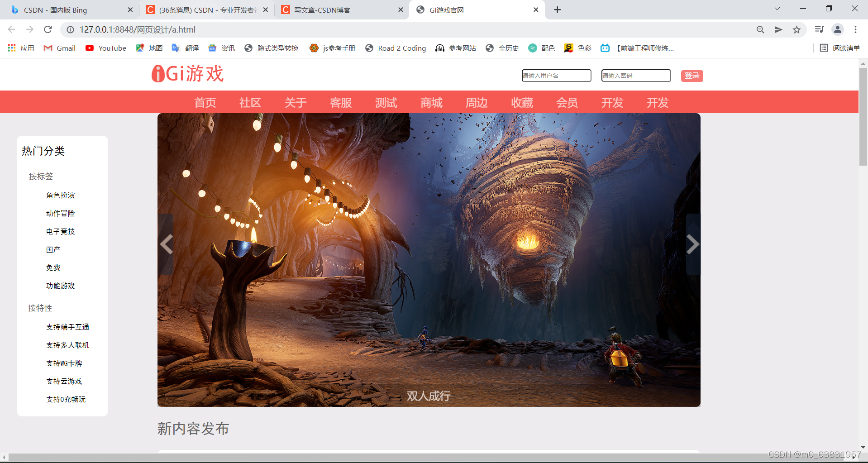The width and height of the screenshot is (868, 463).
Task: Open the 翻译 translate bookmark
Action: tap(186, 48)
